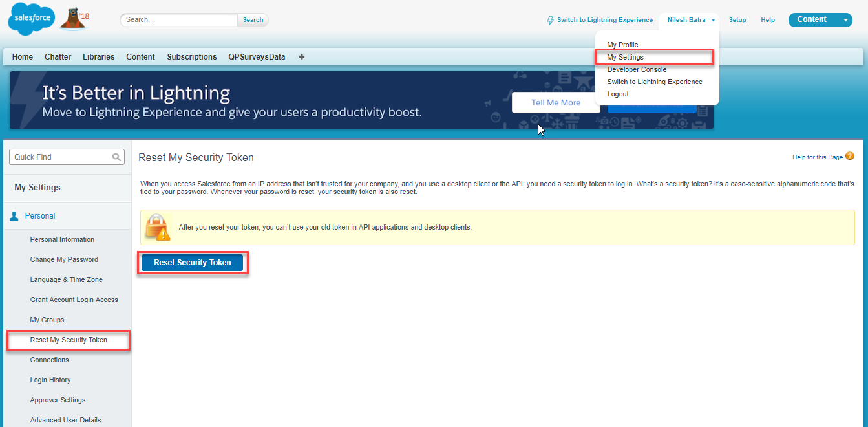The image size is (868, 427).
Task: Click the padlock warning icon
Action: click(x=158, y=227)
